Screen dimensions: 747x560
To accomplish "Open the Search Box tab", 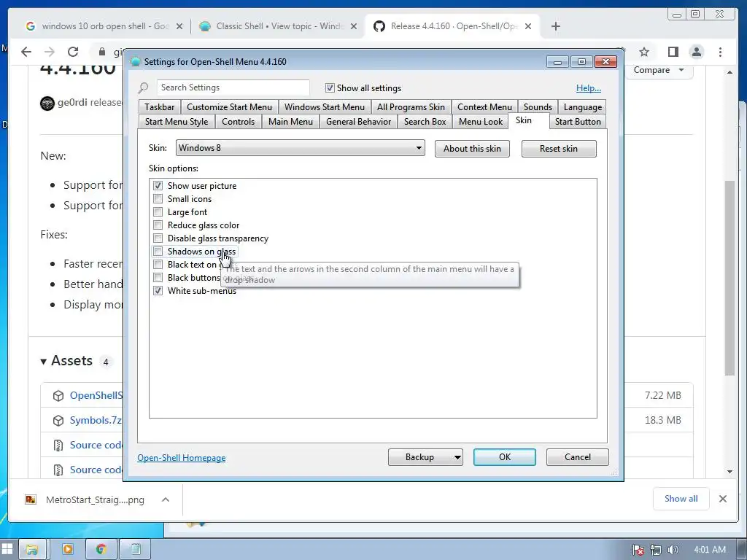I will 425,122.
